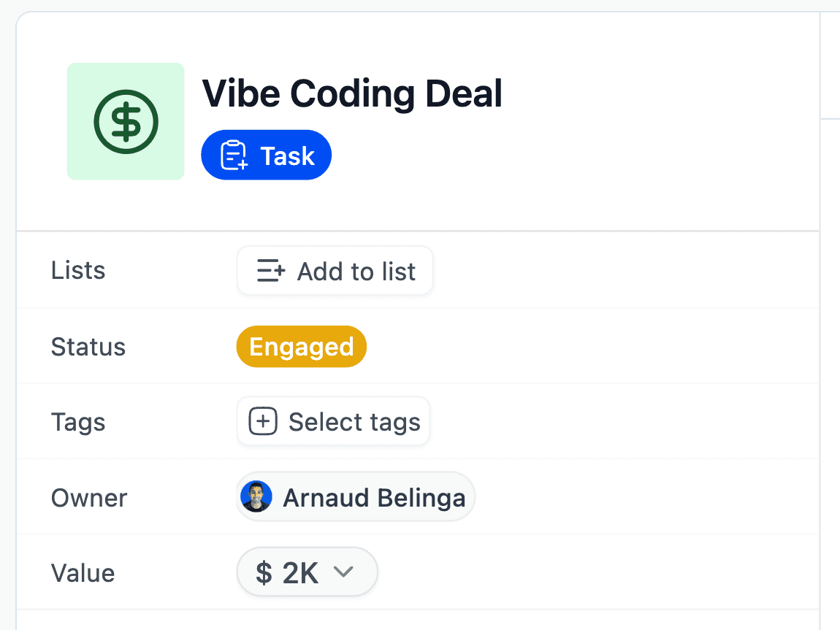Image resolution: width=840 pixels, height=630 pixels.
Task: Click the deal icon to change its emoji
Action: 125,121
